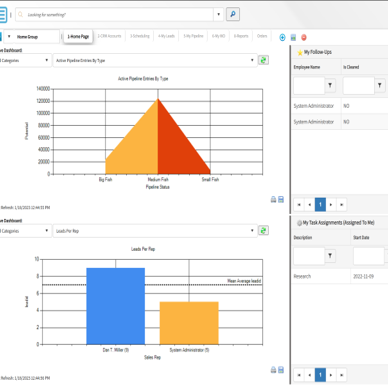Screen dimensions: 388x388
Task: Click the red remove tab icon
Action: click(x=304, y=37)
